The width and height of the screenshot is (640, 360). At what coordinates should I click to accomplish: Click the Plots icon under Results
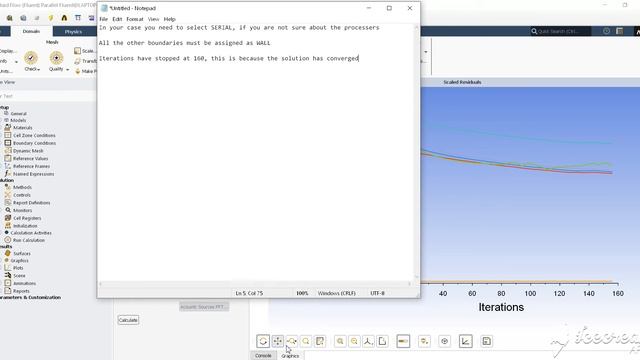click(7, 268)
